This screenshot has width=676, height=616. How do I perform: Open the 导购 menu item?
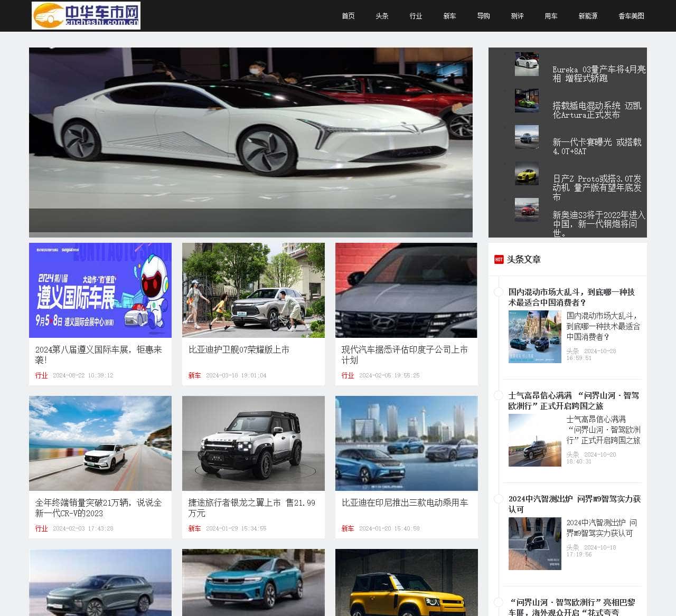[484, 16]
